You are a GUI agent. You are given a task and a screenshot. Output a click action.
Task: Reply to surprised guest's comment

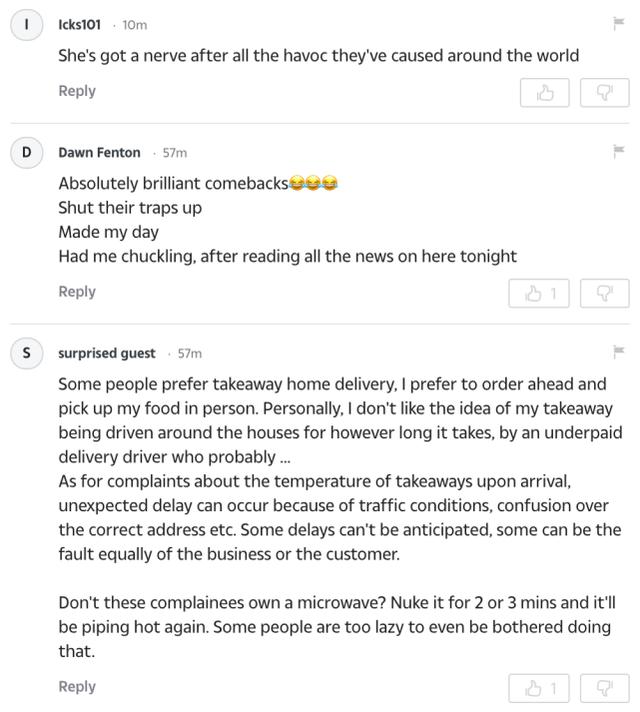[x=77, y=687]
